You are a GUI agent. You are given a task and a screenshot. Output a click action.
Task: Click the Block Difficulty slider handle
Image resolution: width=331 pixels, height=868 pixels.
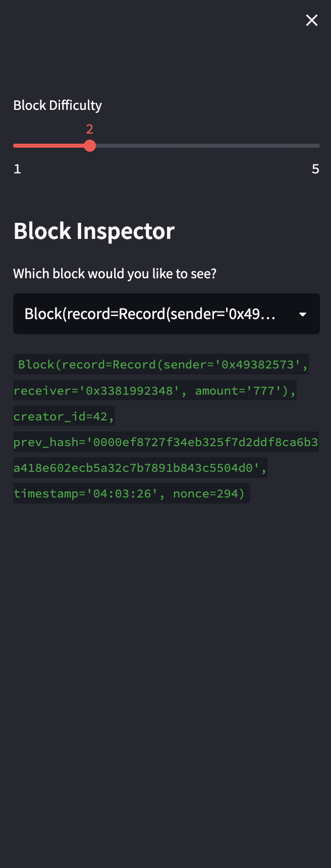[x=90, y=146]
